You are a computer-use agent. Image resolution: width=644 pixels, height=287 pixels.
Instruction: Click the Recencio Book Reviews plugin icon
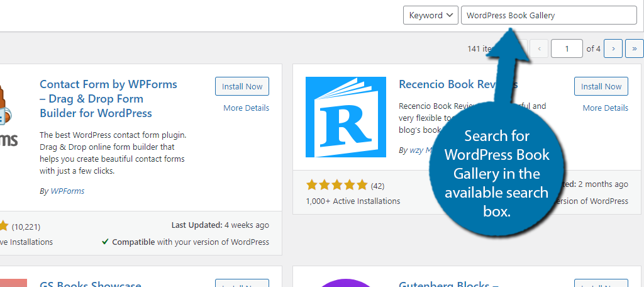[346, 117]
